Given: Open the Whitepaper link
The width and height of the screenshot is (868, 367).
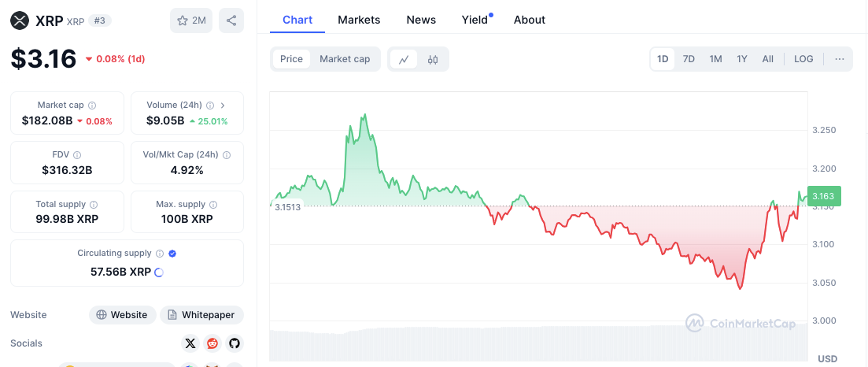Looking at the screenshot, I should point(201,315).
